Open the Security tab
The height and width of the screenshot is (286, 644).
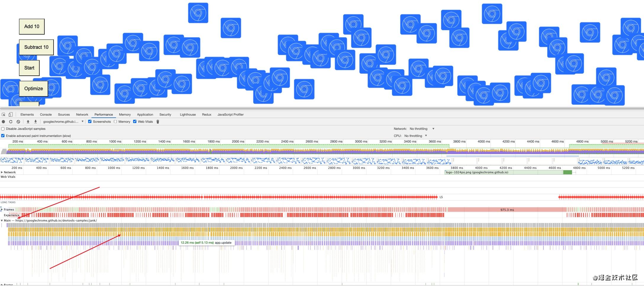click(x=165, y=114)
